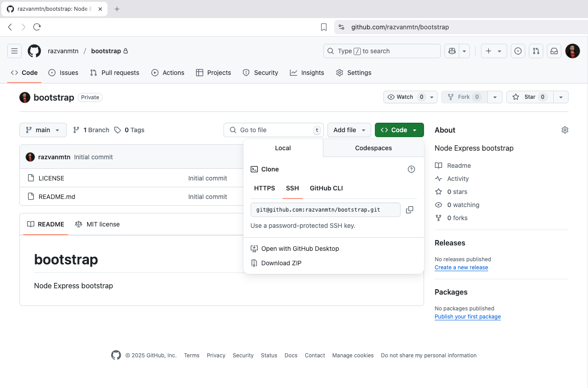
Task: Open the user avatar menu
Action: click(x=573, y=51)
